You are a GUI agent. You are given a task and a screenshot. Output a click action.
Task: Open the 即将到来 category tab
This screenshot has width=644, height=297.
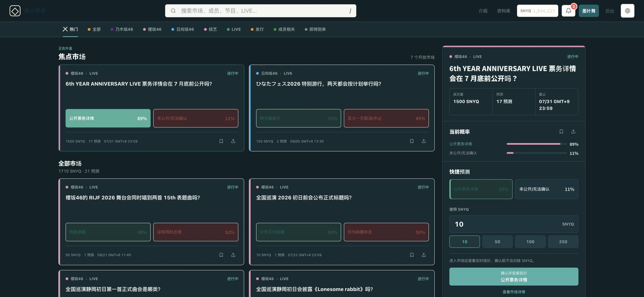click(x=315, y=30)
